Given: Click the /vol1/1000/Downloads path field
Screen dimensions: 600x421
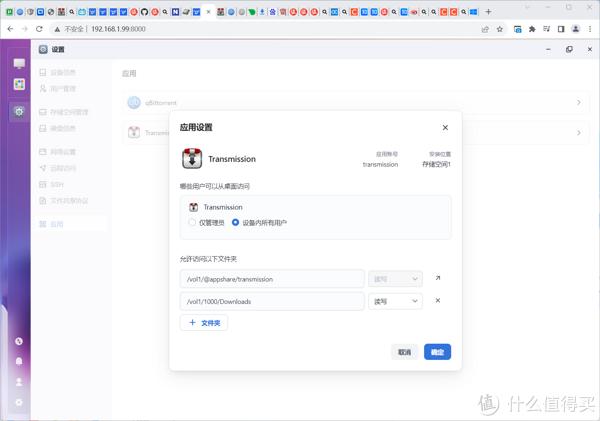Looking at the screenshot, I should pos(272,301).
